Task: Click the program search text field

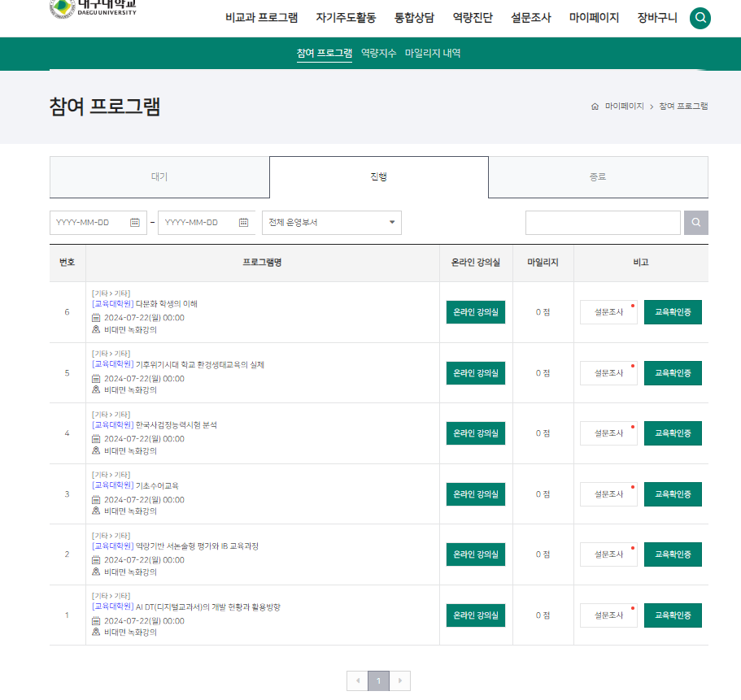Action: tap(603, 223)
